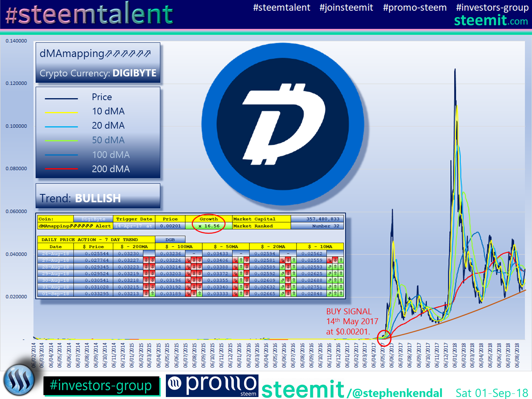Click the Market Ranked Number 32 cell
The width and height of the screenshot is (532, 399).
pos(317,226)
